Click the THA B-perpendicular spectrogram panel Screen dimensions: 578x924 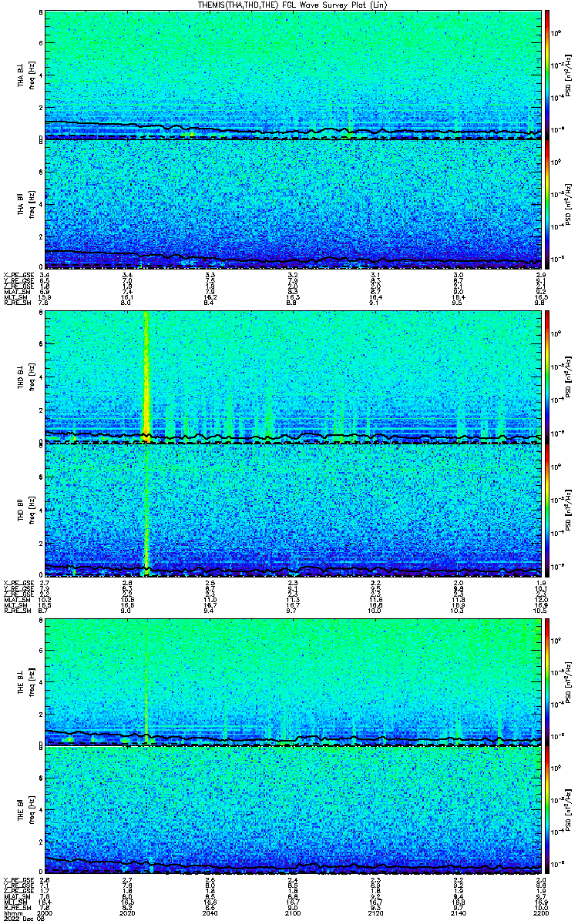294,75
